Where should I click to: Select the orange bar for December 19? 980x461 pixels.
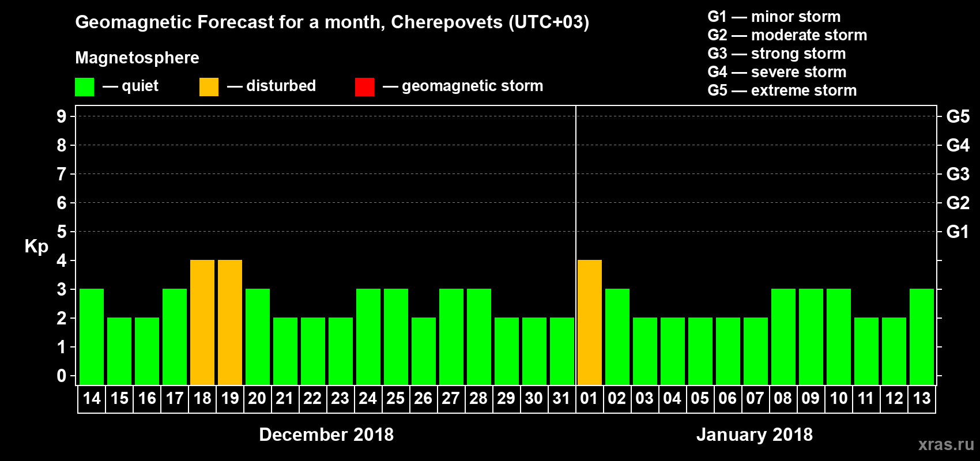[230, 322]
